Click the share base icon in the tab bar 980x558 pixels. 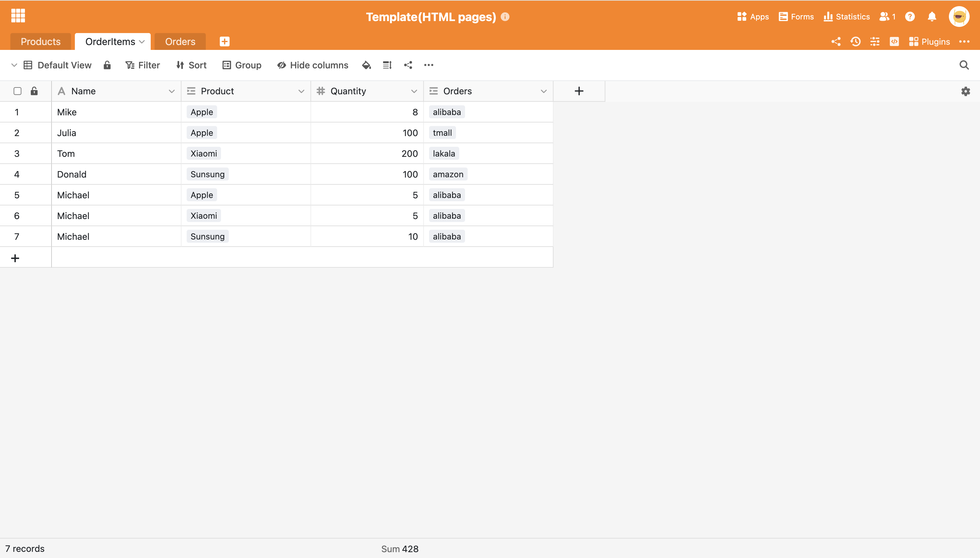coord(836,41)
